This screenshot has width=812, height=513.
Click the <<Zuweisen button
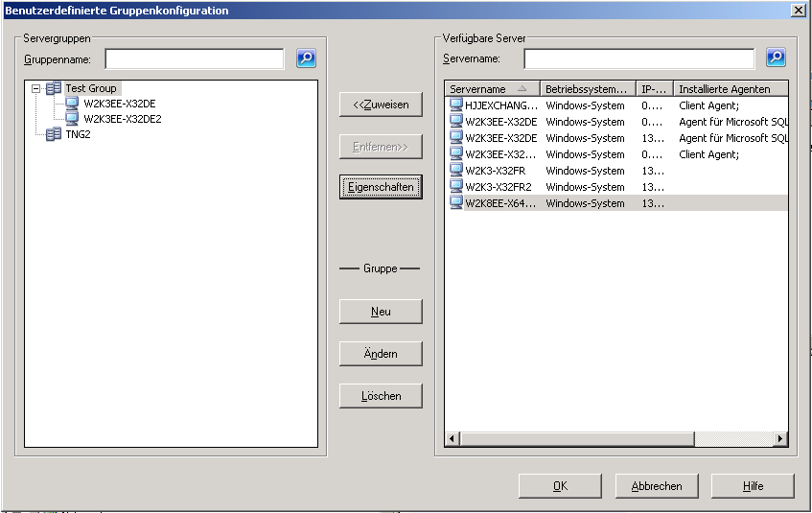click(x=381, y=105)
